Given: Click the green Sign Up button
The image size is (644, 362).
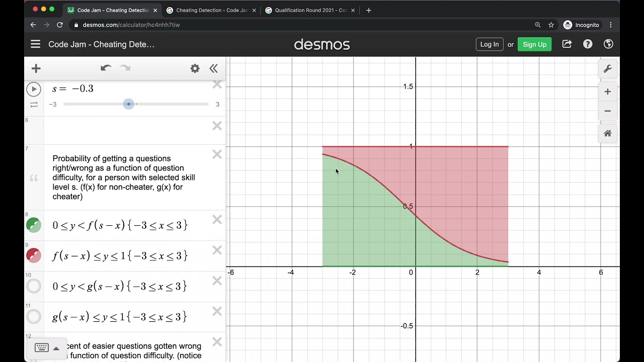Looking at the screenshot, I should pos(534,44).
